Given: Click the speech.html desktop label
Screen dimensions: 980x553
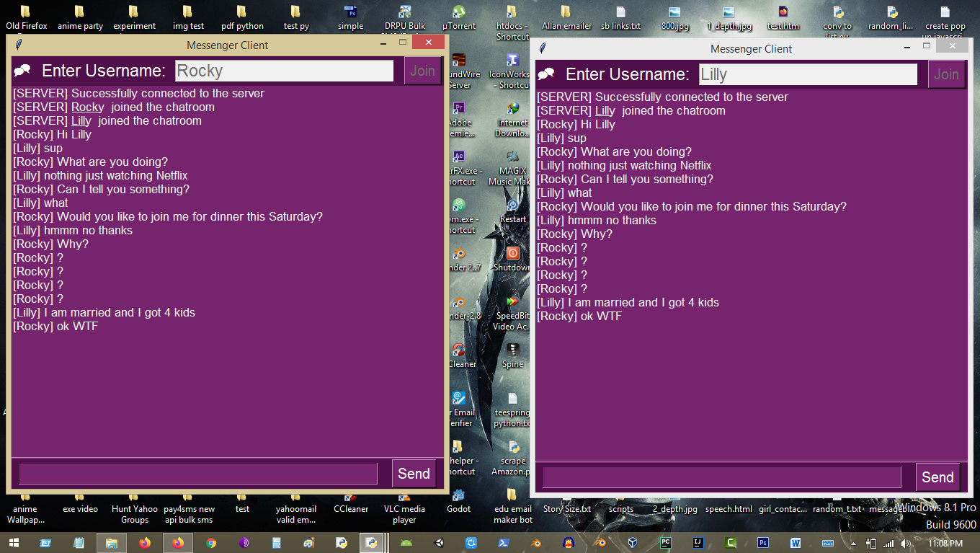Looking at the screenshot, I should pos(729,509).
